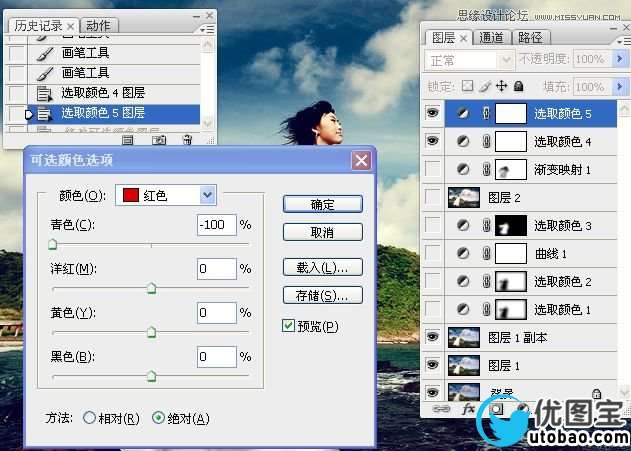Switch to the 图层 layers tab
Image resolution: width=631 pixels, height=451 pixels.
coord(448,38)
